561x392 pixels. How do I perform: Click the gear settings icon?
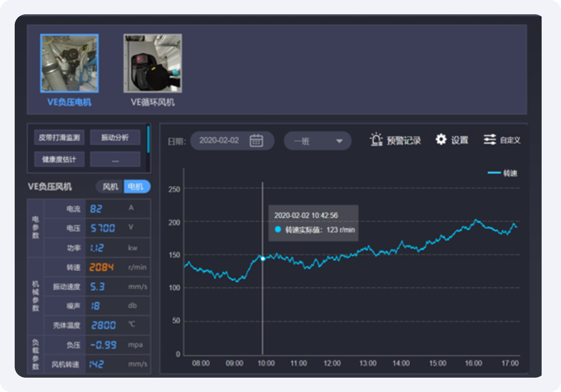coord(441,139)
